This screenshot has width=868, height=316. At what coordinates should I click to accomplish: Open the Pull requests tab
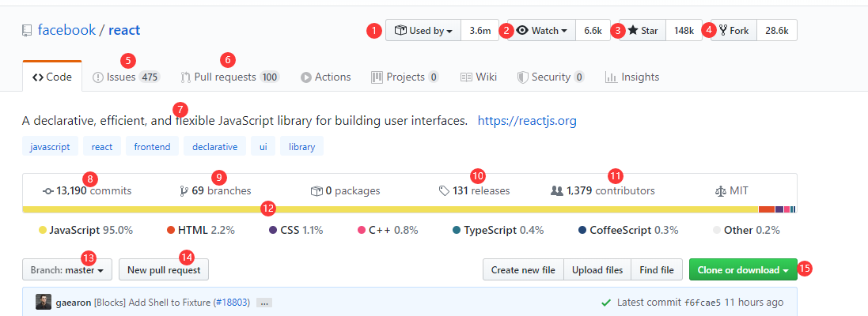click(x=230, y=77)
